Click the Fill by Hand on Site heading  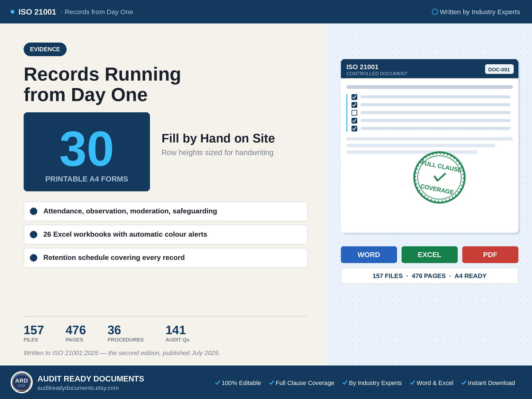pyautogui.click(x=218, y=138)
